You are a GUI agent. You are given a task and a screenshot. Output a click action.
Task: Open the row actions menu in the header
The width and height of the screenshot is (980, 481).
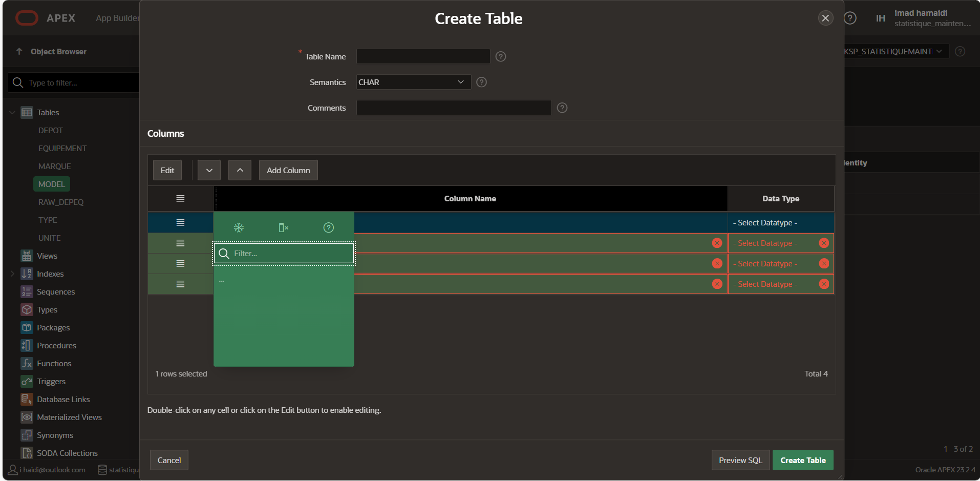click(x=180, y=199)
